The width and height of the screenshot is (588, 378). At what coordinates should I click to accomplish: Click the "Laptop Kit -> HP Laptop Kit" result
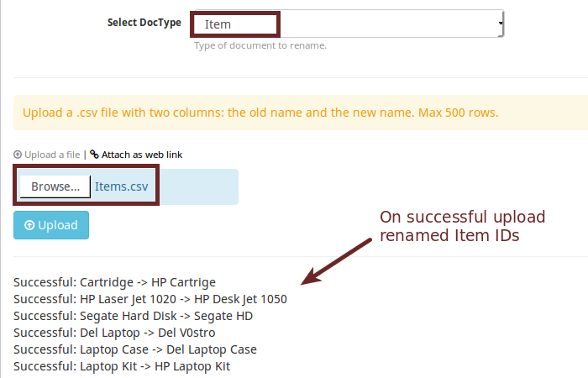click(x=122, y=366)
